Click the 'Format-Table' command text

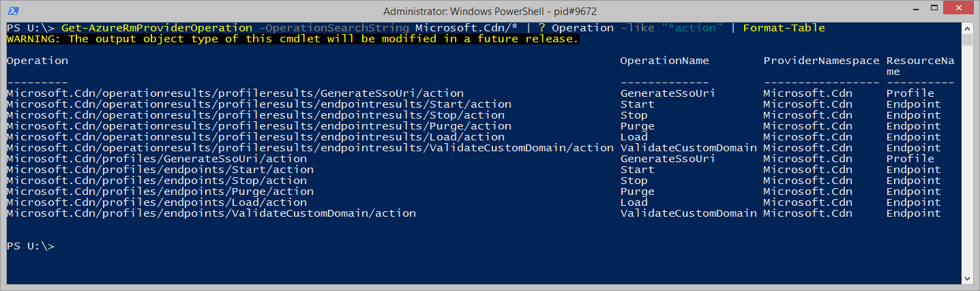pos(784,28)
